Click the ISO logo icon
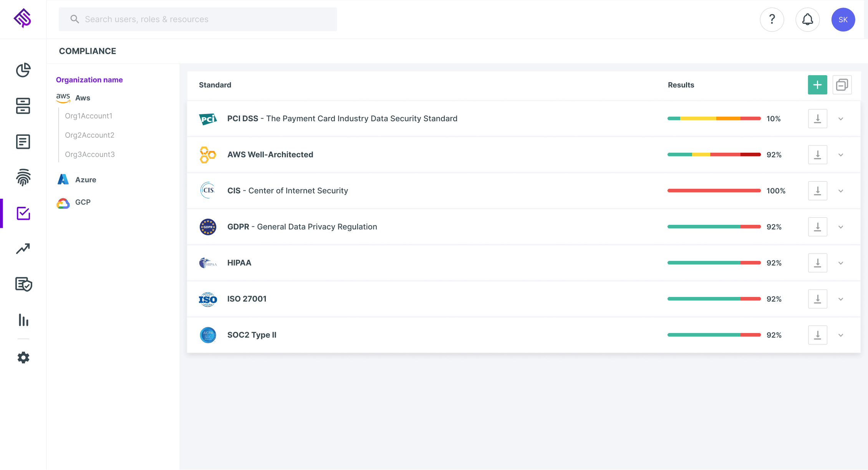This screenshot has height=470, width=868. click(x=208, y=299)
